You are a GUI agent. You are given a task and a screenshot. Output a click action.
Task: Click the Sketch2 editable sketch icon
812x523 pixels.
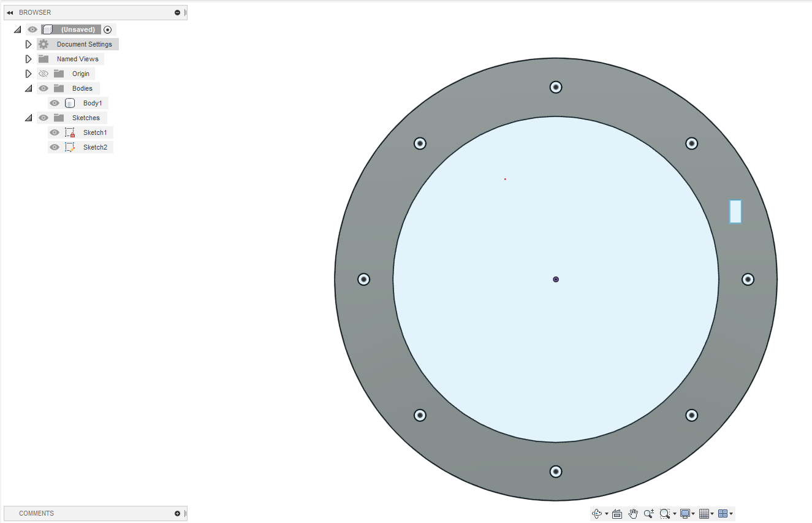coord(70,147)
